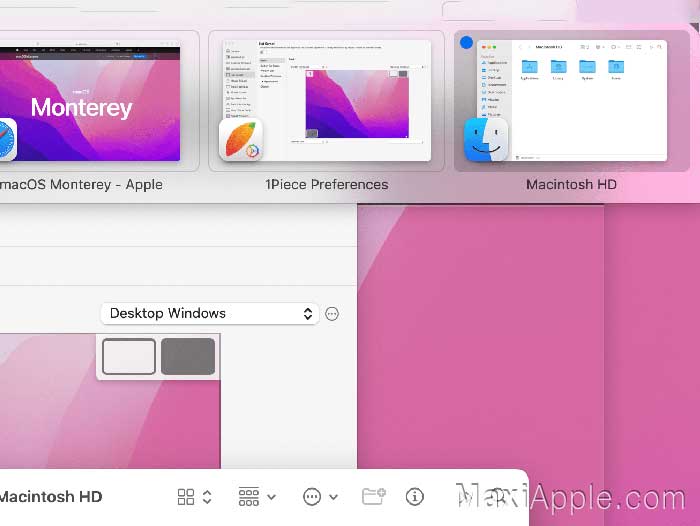The image size is (700, 526).
Task: Switch Finder to icon view grid
Action: point(186,497)
